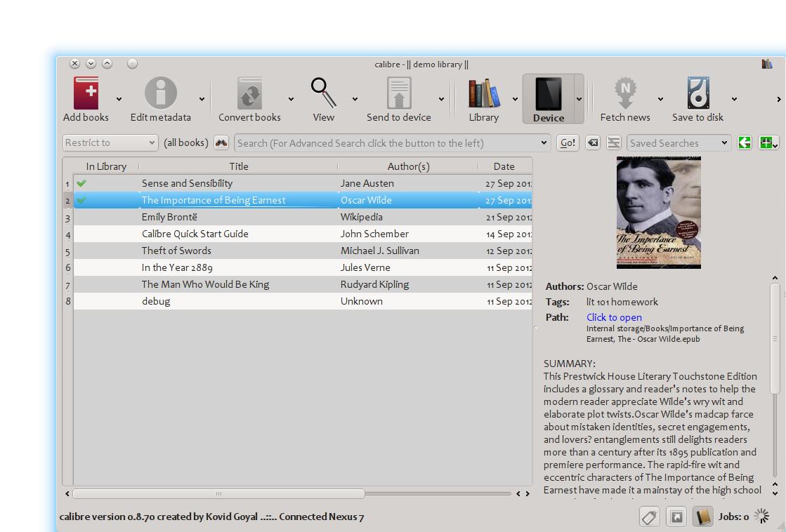Select 'Emily Brontë' book row
The height and width of the screenshot is (532, 786).
coord(303,217)
